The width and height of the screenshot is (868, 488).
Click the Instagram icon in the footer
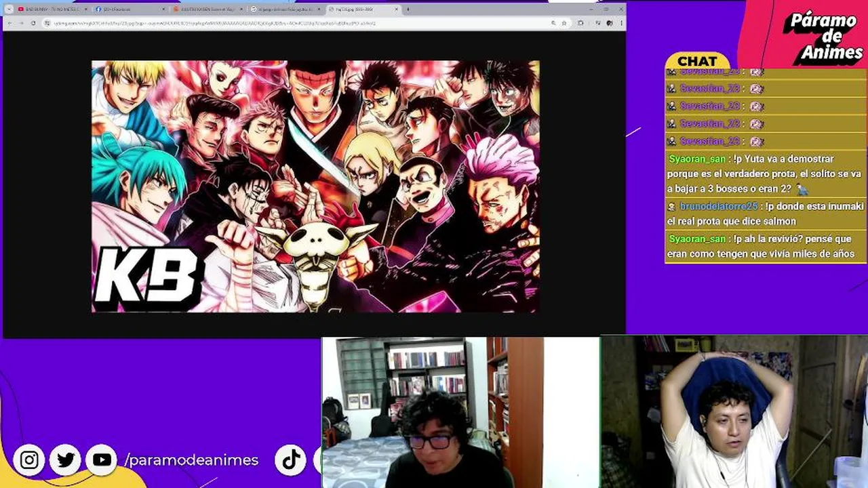[29, 460]
